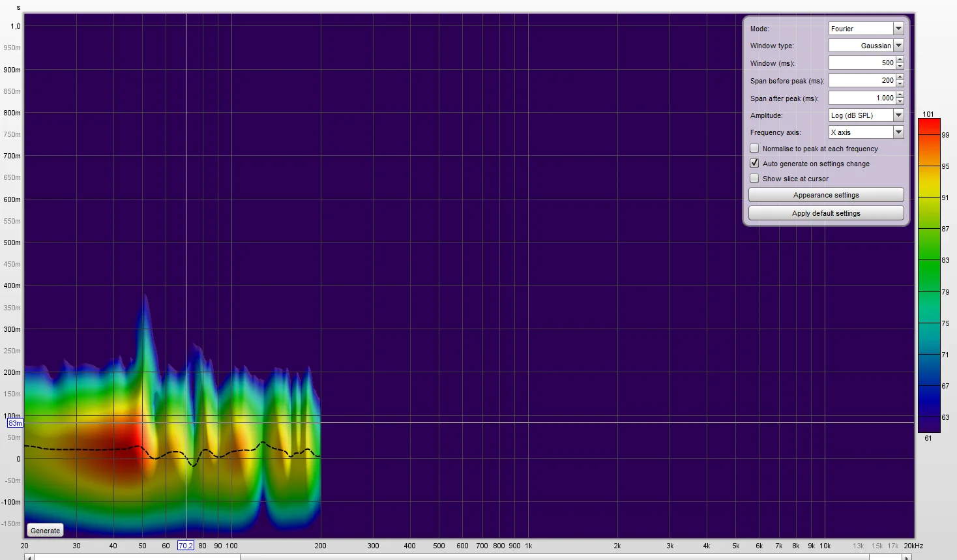Screen dimensions: 957x560
Task: Click the horizontal scrollbar right arrow
Action: click(907, 557)
